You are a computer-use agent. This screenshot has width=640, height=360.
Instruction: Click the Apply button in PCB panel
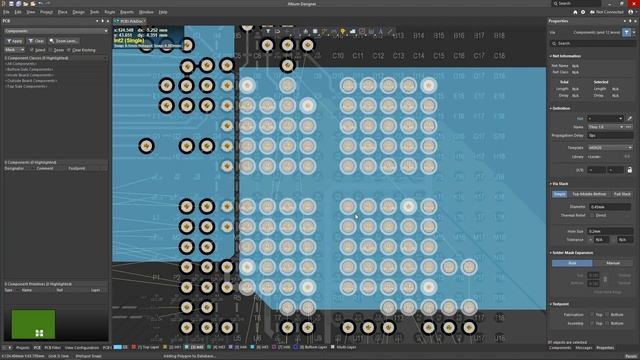pos(15,41)
